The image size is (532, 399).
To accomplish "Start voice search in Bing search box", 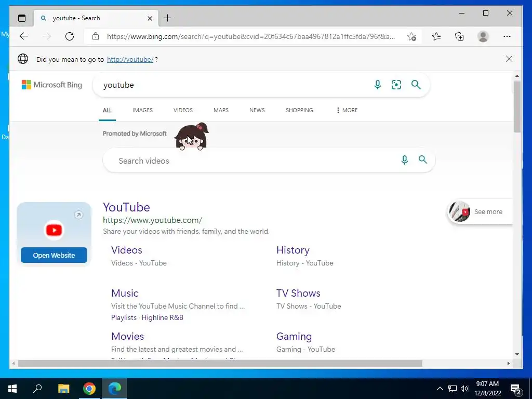I will 377,85.
